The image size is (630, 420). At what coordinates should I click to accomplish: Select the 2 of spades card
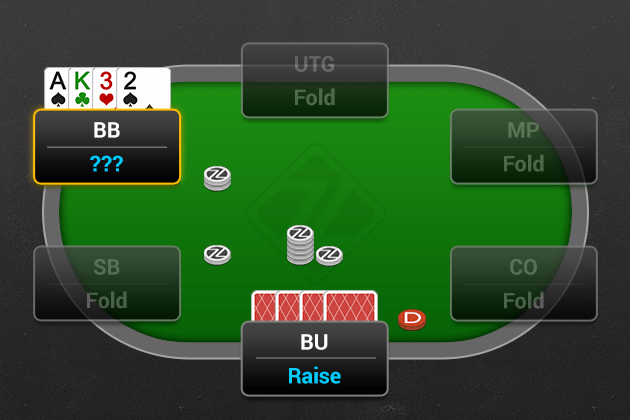click(143, 88)
